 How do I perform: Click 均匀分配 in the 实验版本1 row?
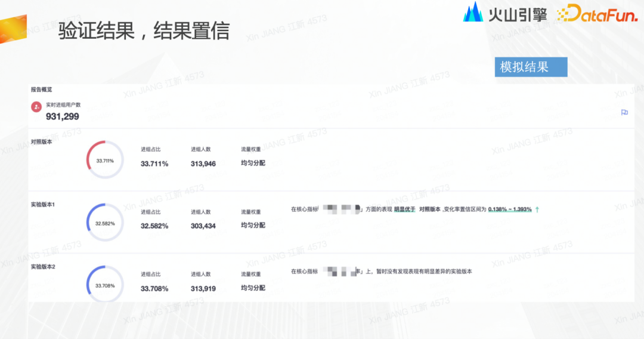tap(253, 226)
